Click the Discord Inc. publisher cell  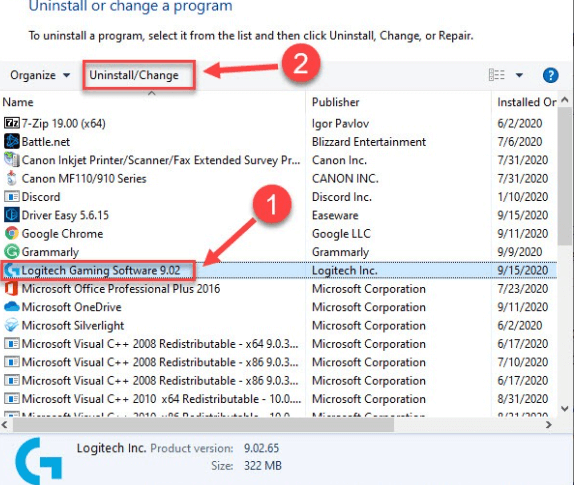(x=342, y=197)
